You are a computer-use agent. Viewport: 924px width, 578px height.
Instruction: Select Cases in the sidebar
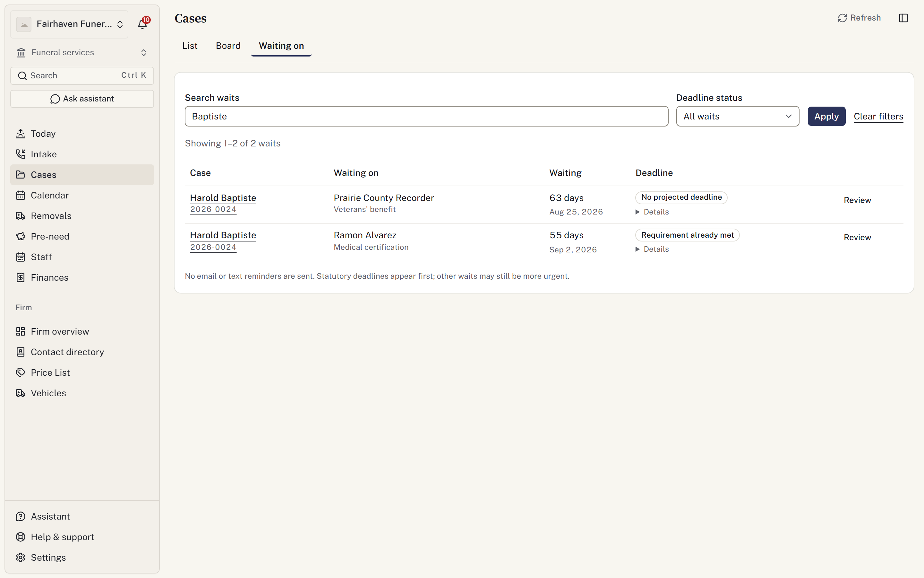[x=82, y=175]
